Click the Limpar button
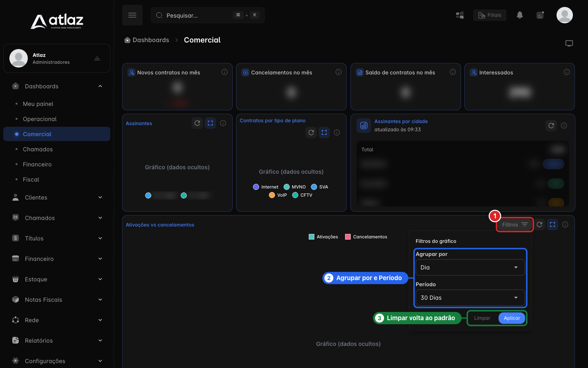Image resolution: width=588 pixels, height=368 pixels. pyautogui.click(x=482, y=318)
